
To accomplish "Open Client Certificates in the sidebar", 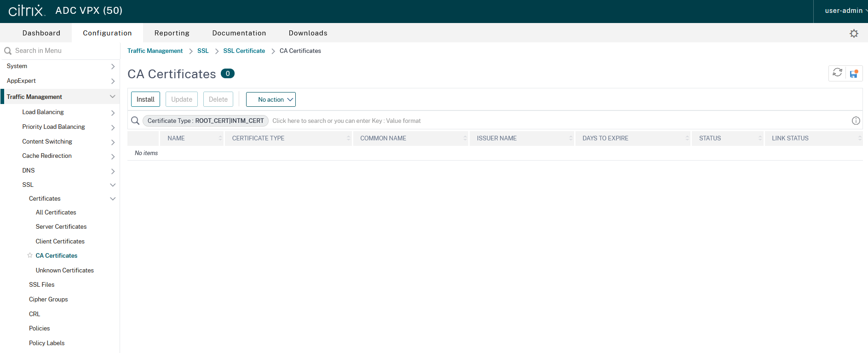I will tap(60, 241).
